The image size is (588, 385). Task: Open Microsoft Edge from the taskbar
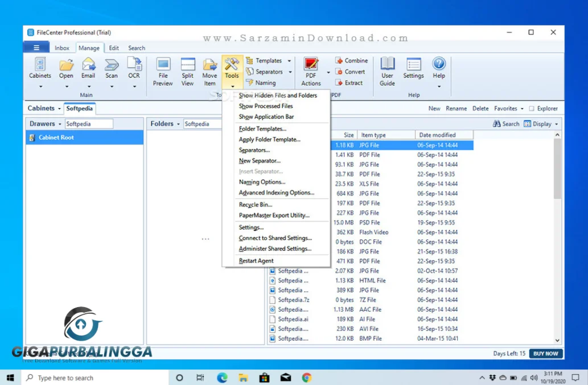[x=222, y=378]
